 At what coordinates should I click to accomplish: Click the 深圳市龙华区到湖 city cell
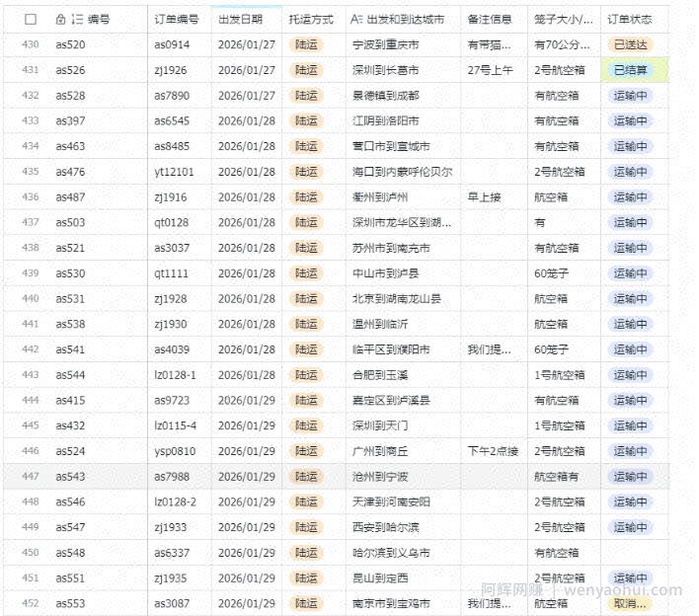click(x=402, y=222)
